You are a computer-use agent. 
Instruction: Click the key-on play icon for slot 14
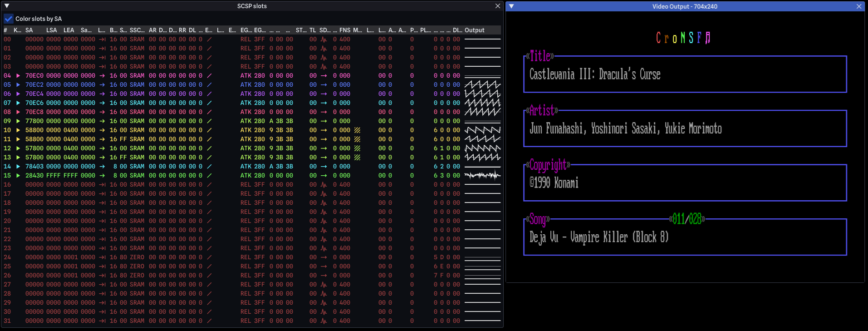coord(18,167)
